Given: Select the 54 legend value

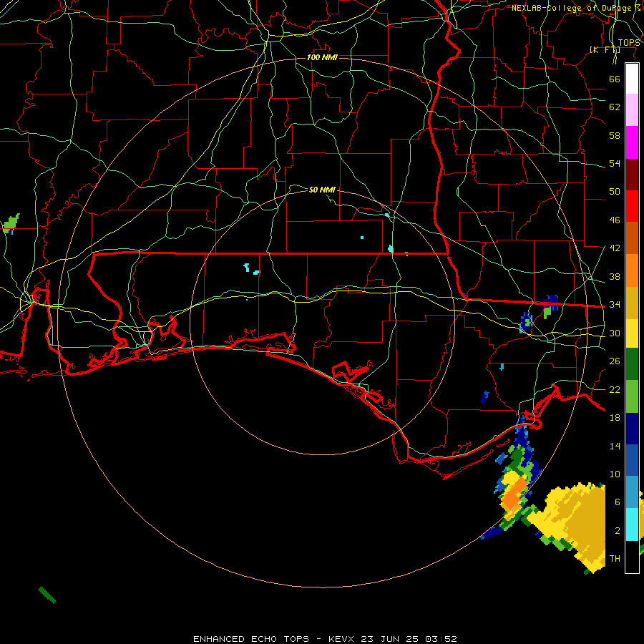Looking at the screenshot, I should [615, 163].
